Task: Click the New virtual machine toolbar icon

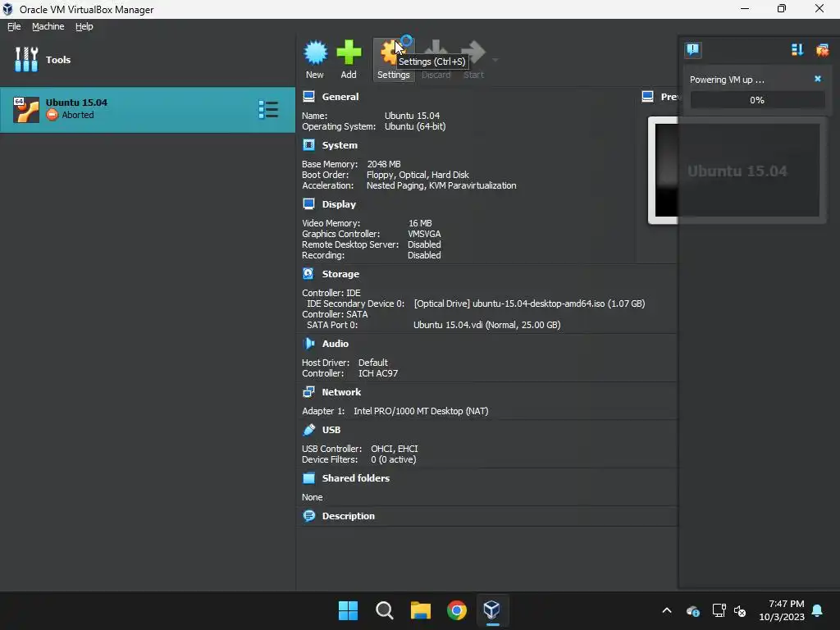Action: (x=315, y=52)
